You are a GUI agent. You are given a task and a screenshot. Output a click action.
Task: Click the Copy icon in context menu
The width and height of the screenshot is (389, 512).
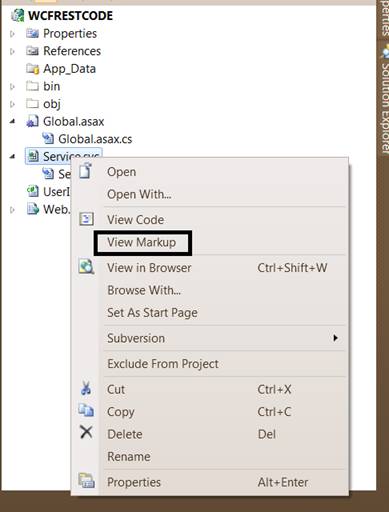86,410
